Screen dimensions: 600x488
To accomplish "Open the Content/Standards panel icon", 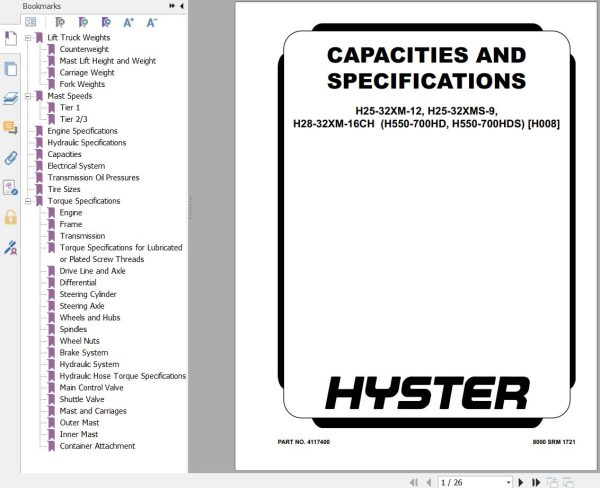I will point(10,188).
